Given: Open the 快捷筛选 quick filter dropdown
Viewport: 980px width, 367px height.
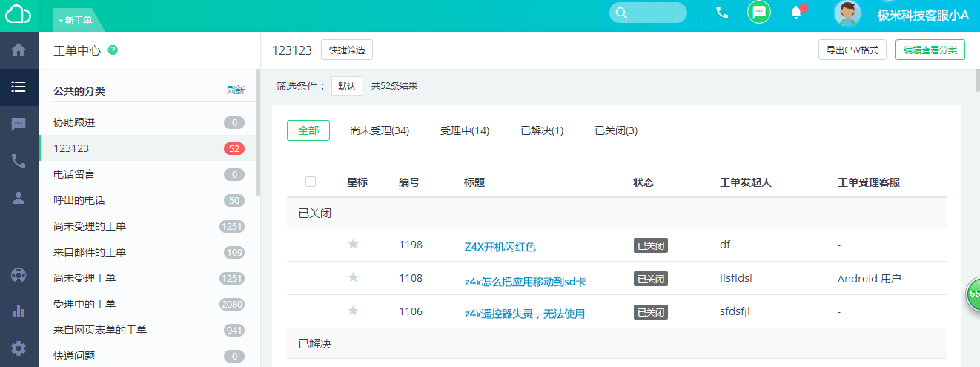Looking at the screenshot, I should 347,50.
